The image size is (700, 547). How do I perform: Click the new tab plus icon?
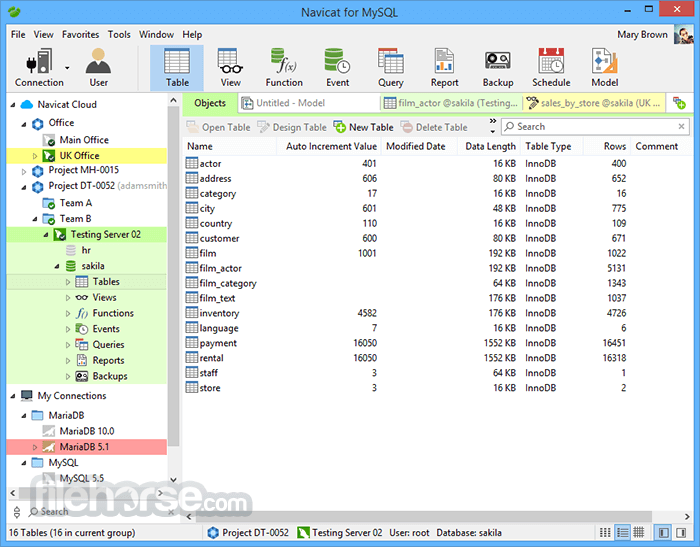click(x=679, y=103)
